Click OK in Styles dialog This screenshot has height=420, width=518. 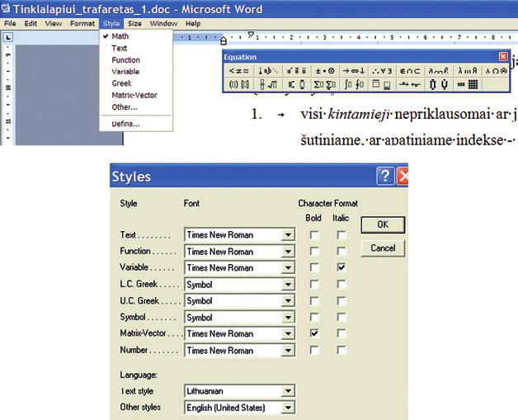383,224
